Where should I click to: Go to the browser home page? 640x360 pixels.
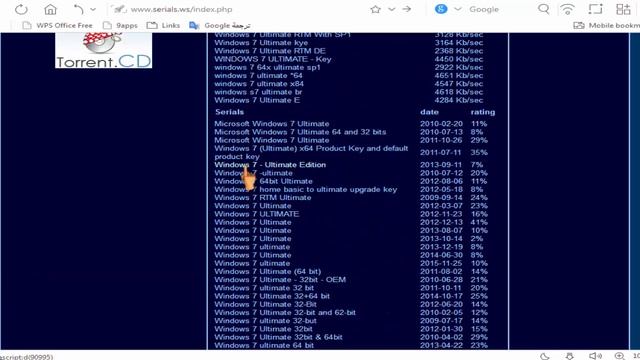click(51, 9)
